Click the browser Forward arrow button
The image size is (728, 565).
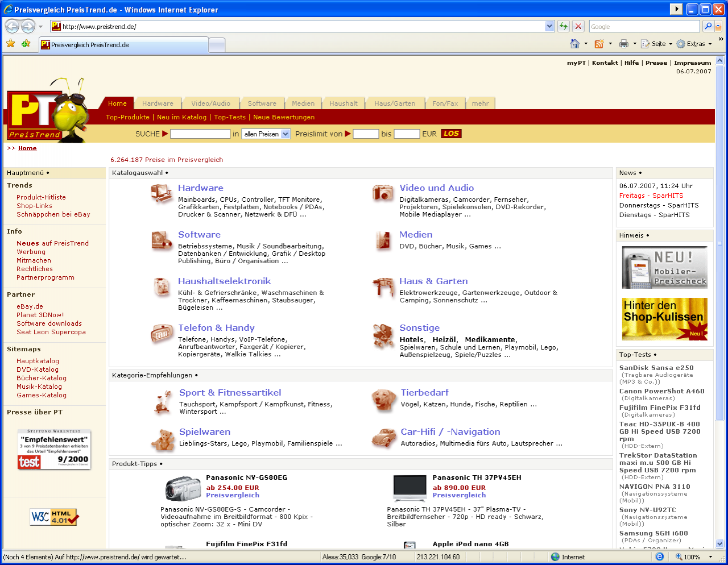click(28, 26)
